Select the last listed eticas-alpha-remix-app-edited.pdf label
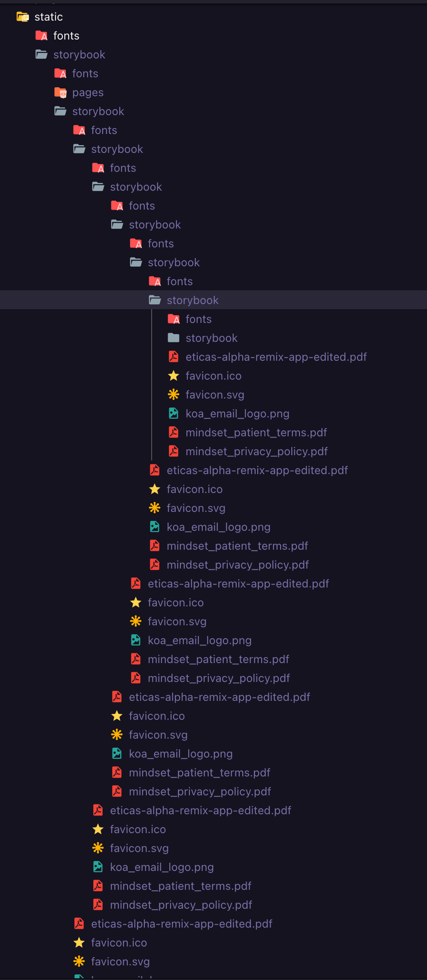 (x=182, y=924)
